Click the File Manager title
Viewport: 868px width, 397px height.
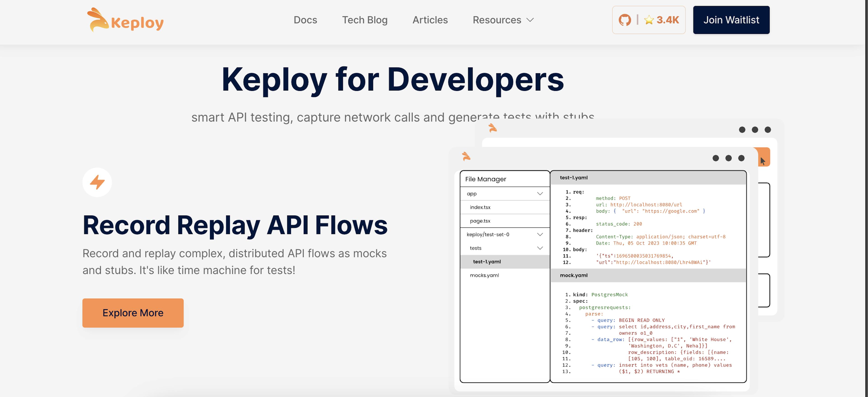pos(486,179)
